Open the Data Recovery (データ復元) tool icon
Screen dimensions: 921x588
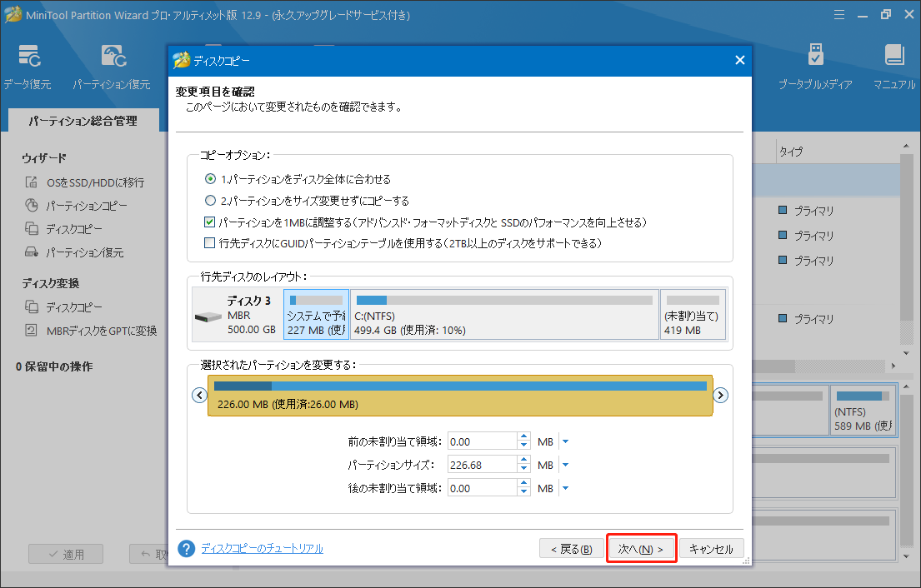pos(29,55)
